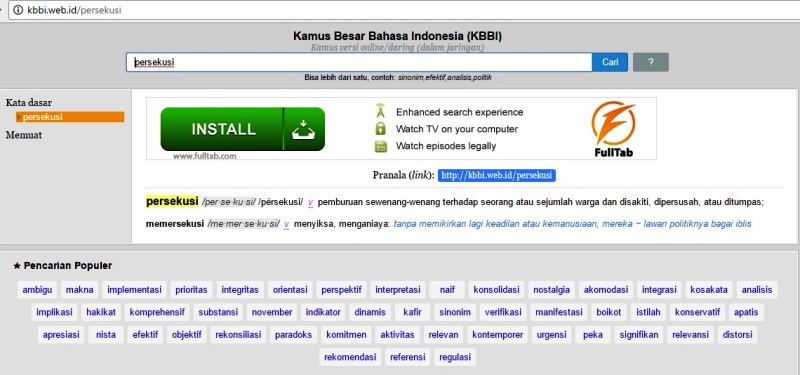The height and width of the screenshot is (375, 800).
Task: Open popular search nista
Action: (106, 335)
